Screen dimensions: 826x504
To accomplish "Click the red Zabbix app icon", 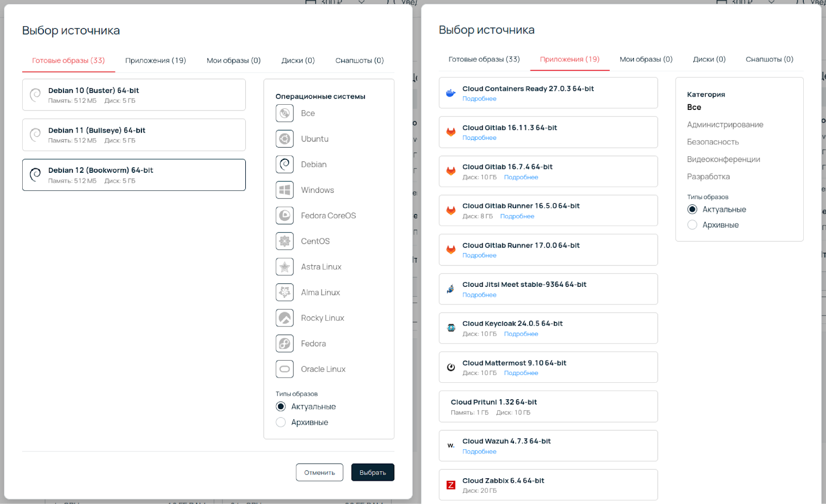I will [451, 485].
